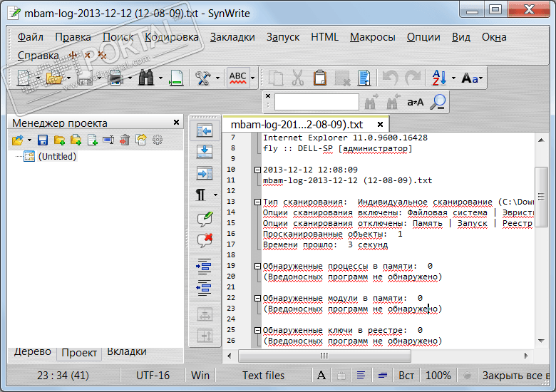Collapse the fold at line 10
This screenshot has width=556, height=392.
click(258, 170)
